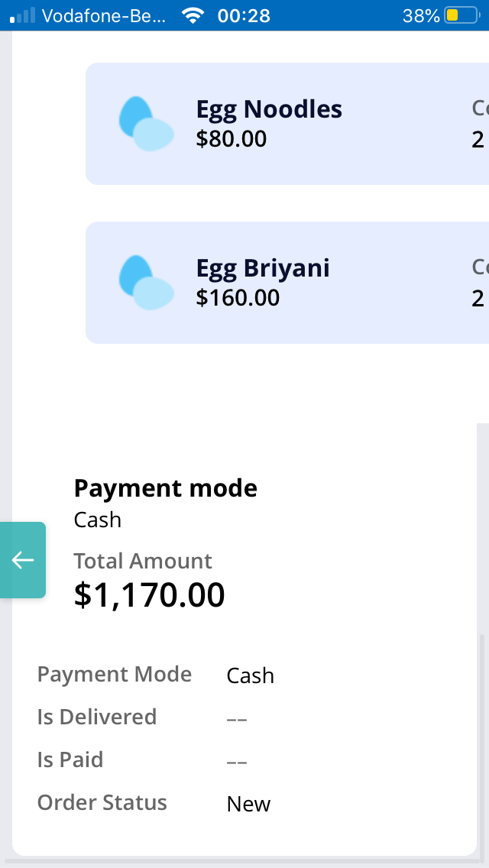Tap the $1,170.00 total amount
This screenshot has width=489, height=868.
point(149,595)
